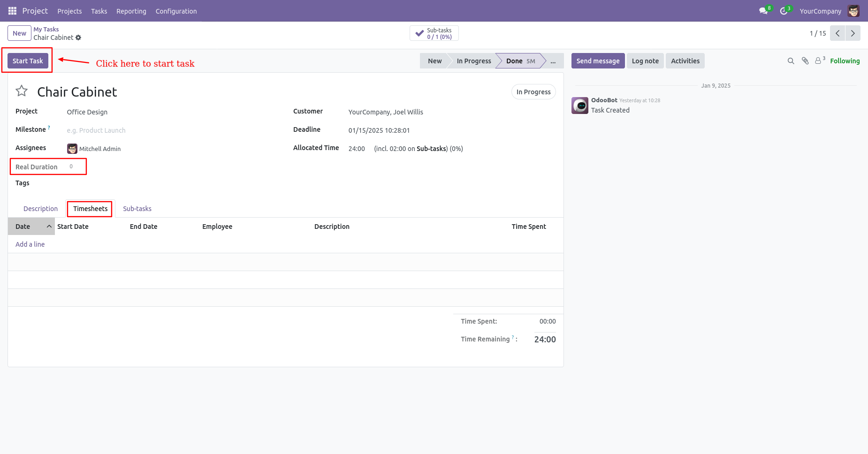Switch to the Description tab
The width and height of the screenshot is (868, 454).
click(x=41, y=209)
